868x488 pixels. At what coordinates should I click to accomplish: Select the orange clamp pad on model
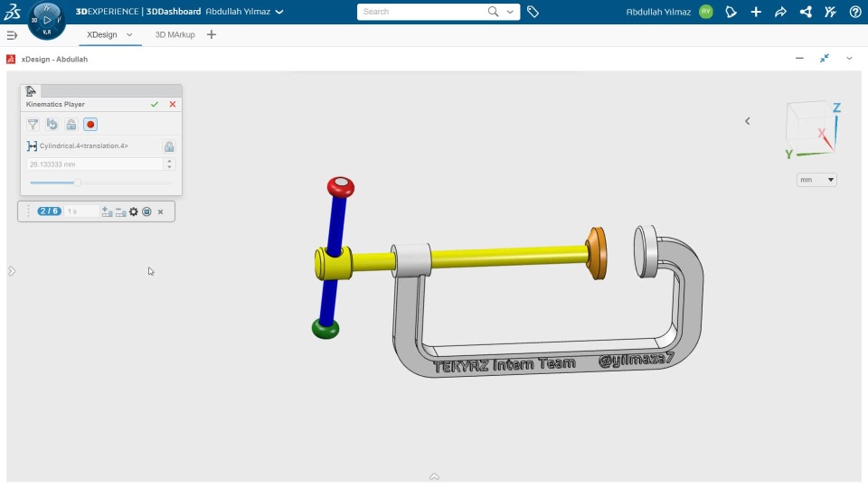click(598, 253)
